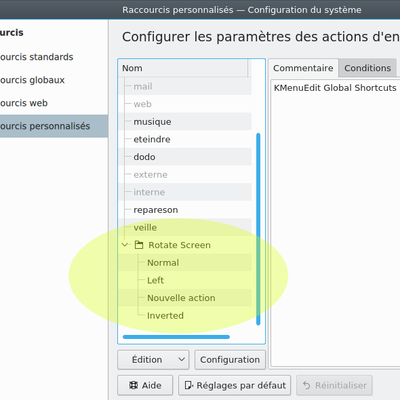Image resolution: width=400 pixels, height=400 pixels.
Task: Click the Réinitialiser button
Action: coord(334,385)
